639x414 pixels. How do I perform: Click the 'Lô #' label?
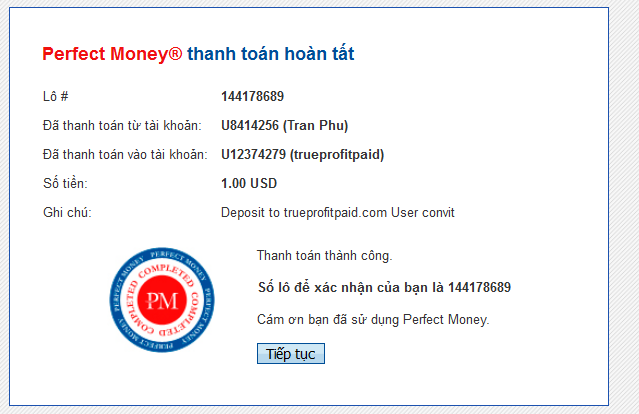56,97
